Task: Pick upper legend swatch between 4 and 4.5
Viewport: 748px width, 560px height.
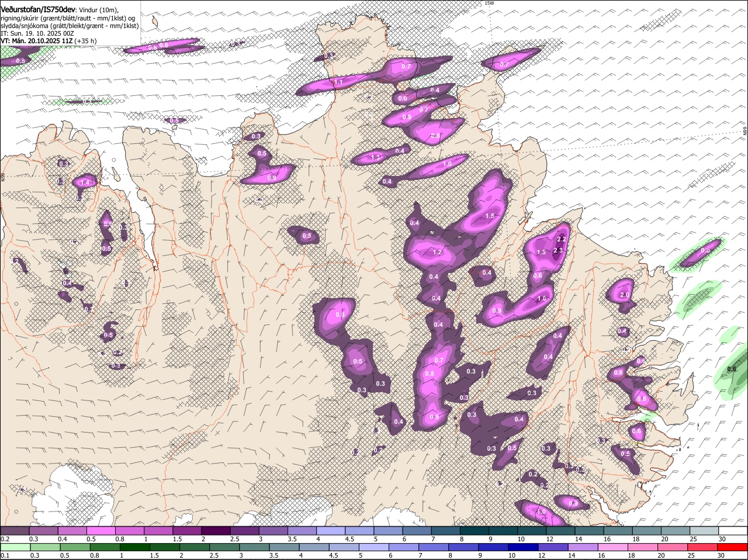Action: [330, 531]
